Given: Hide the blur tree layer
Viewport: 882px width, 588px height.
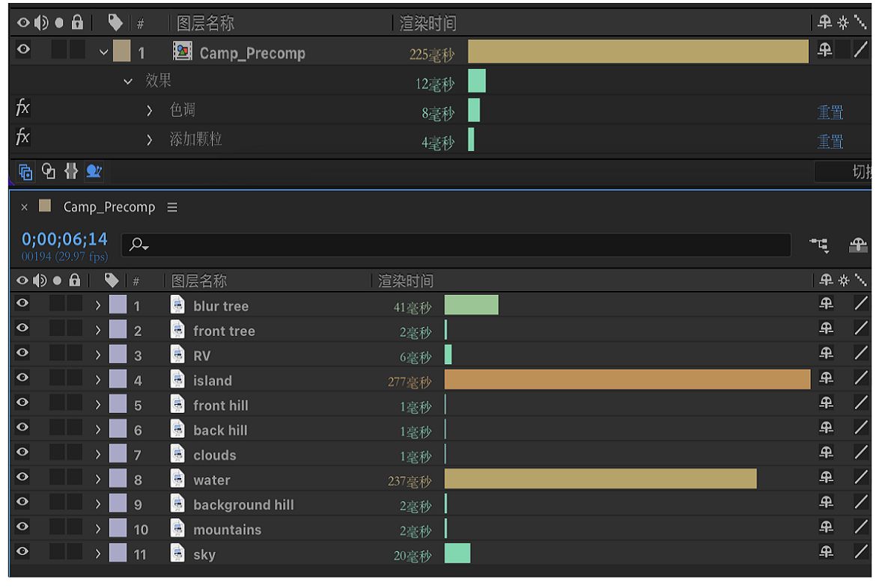Looking at the screenshot, I should pyautogui.click(x=22, y=304).
